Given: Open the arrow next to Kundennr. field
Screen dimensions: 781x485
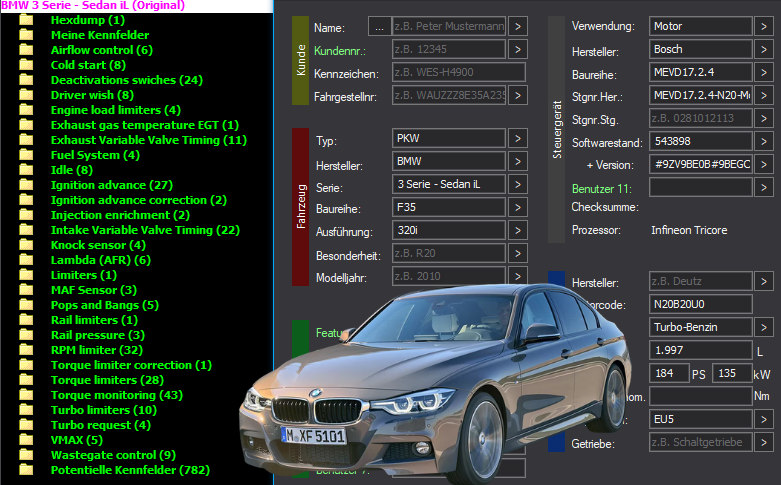Looking at the screenshot, I should click(x=518, y=49).
